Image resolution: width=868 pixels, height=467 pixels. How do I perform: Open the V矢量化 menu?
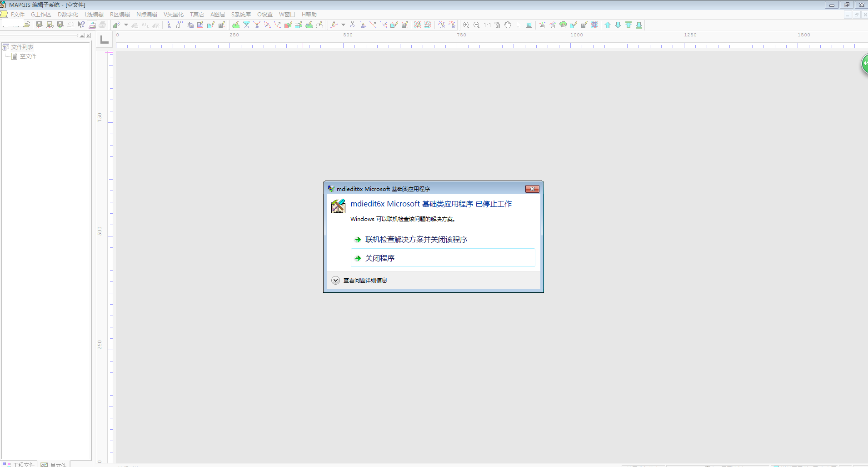(x=174, y=15)
